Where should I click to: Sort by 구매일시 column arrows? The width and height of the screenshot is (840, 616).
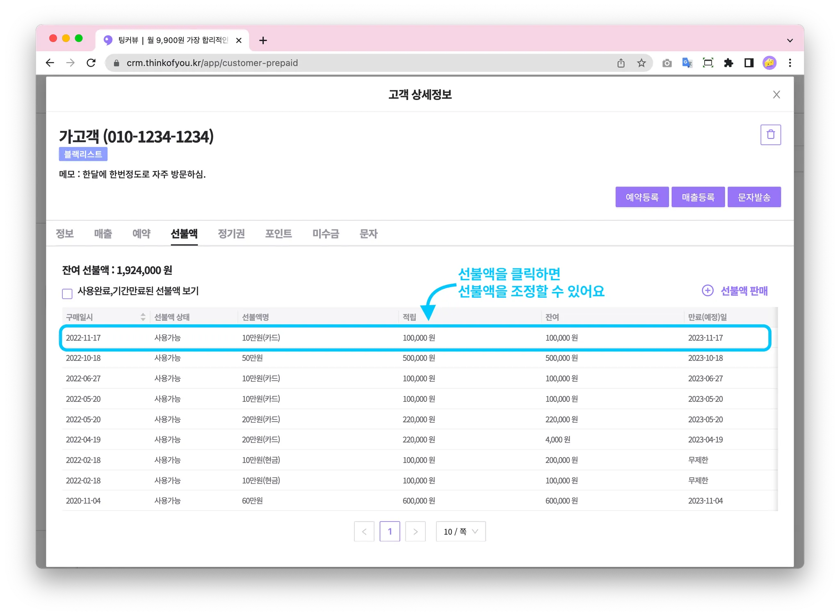(x=143, y=317)
